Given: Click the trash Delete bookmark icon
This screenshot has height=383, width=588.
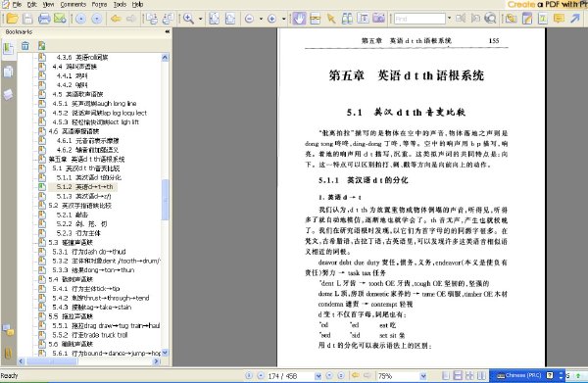Looking at the screenshot, I should pyautogui.click(x=25, y=46).
